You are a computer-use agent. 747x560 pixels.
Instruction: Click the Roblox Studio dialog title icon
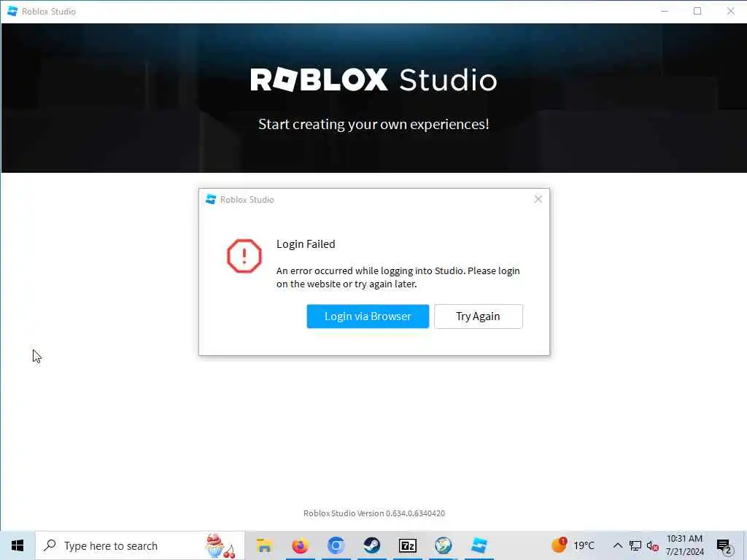click(x=211, y=199)
